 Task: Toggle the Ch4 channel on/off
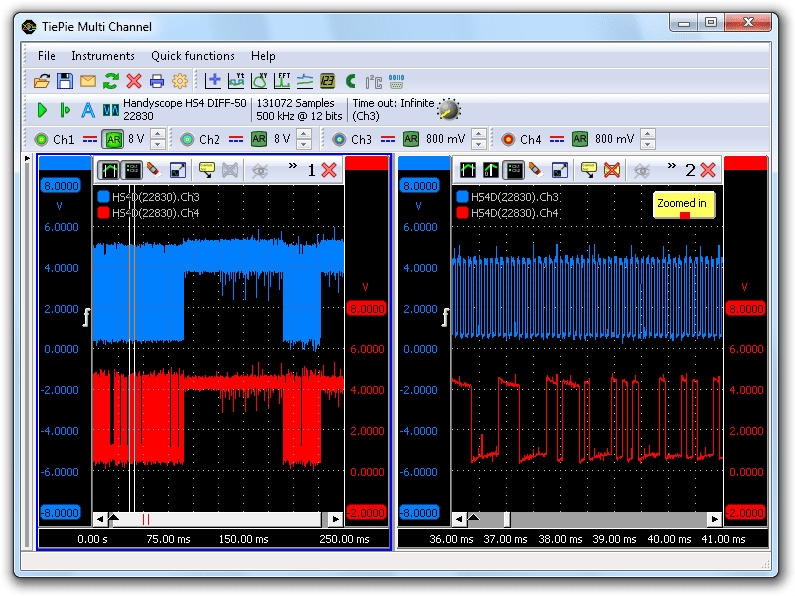tap(508, 139)
